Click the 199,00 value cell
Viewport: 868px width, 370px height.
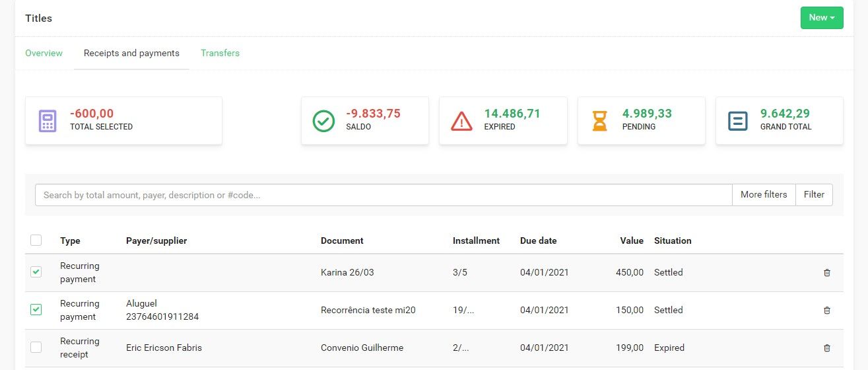tap(628, 348)
